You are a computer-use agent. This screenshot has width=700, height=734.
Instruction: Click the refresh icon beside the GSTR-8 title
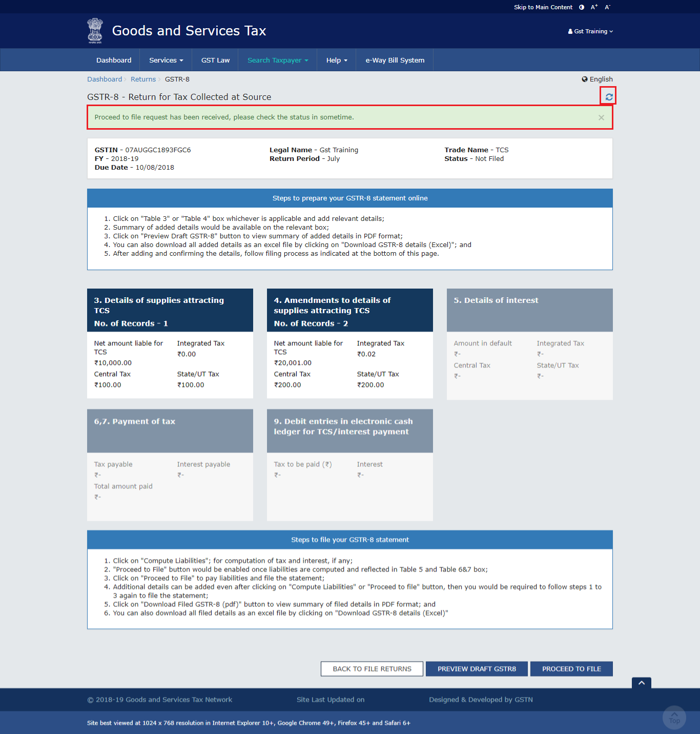pyautogui.click(x=609, y=97)
